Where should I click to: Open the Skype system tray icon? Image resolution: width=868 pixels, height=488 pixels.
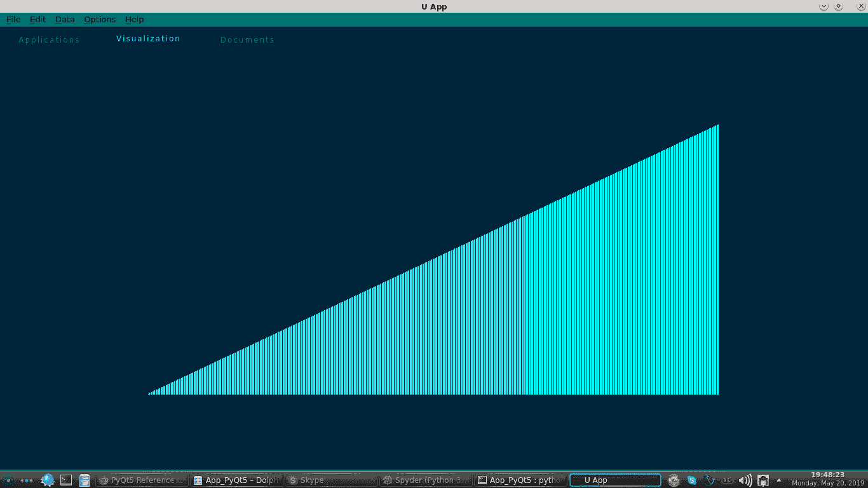692,480
